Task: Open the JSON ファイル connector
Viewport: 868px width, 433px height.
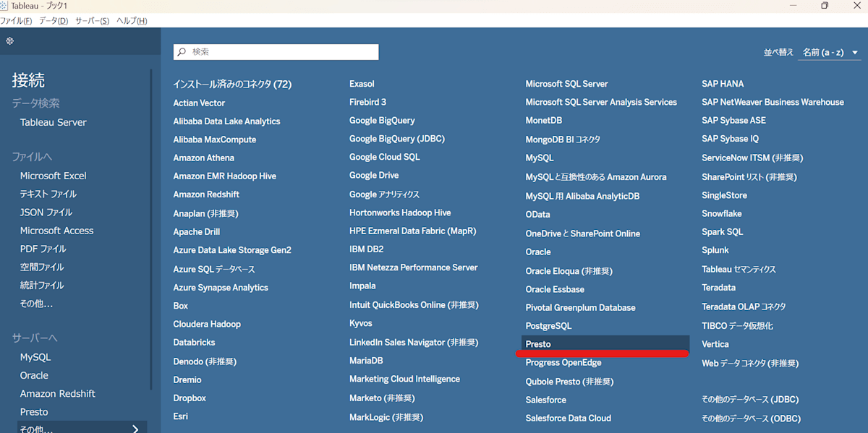Action: click(x=46, y=212)
